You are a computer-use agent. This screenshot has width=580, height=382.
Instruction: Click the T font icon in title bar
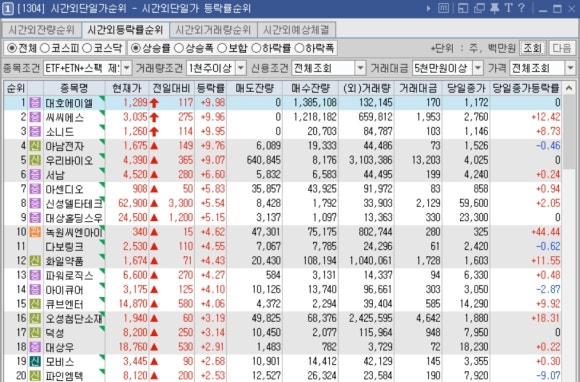pos(509,8)
